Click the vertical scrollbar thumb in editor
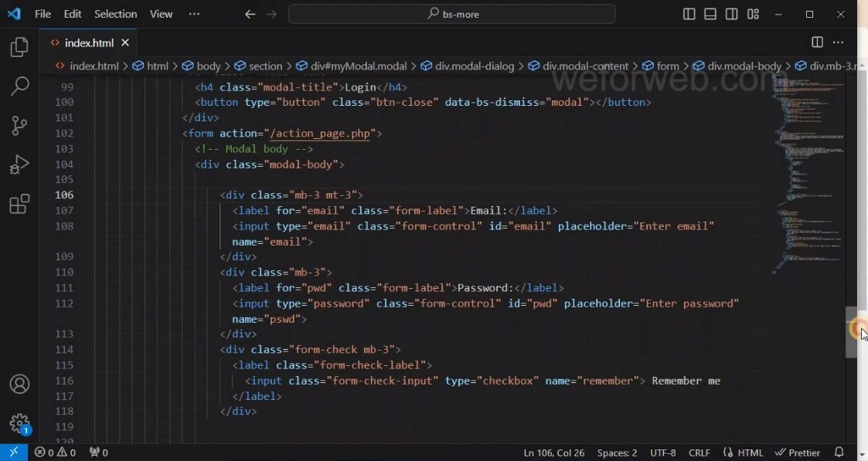The width and height of the screenshot is (868, 461). coord(851,332)
